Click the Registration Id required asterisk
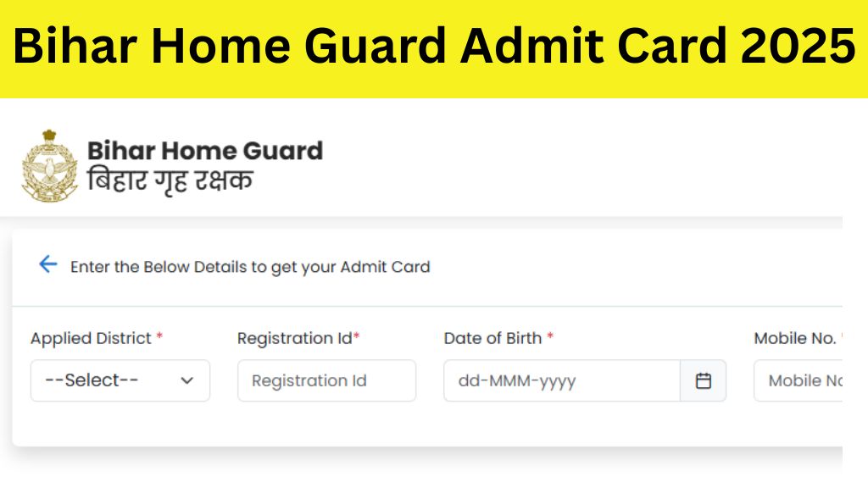 coord(355,337)
